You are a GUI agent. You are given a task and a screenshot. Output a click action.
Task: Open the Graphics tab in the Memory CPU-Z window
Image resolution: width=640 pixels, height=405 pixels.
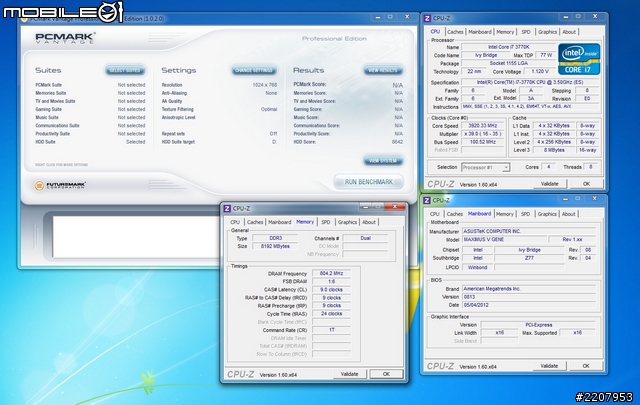click(x=347, y=222)
